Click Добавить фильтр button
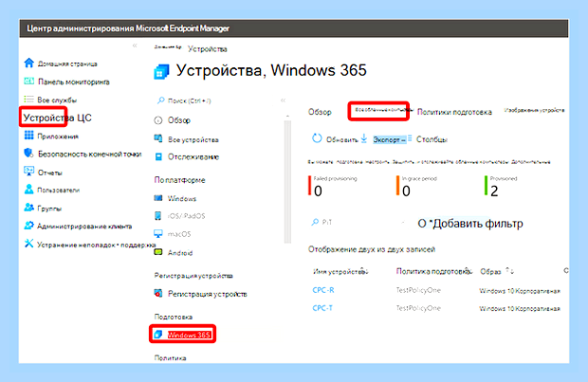This screenshot has width=588, height=382. pyautogui.click(x=470, y=224)
